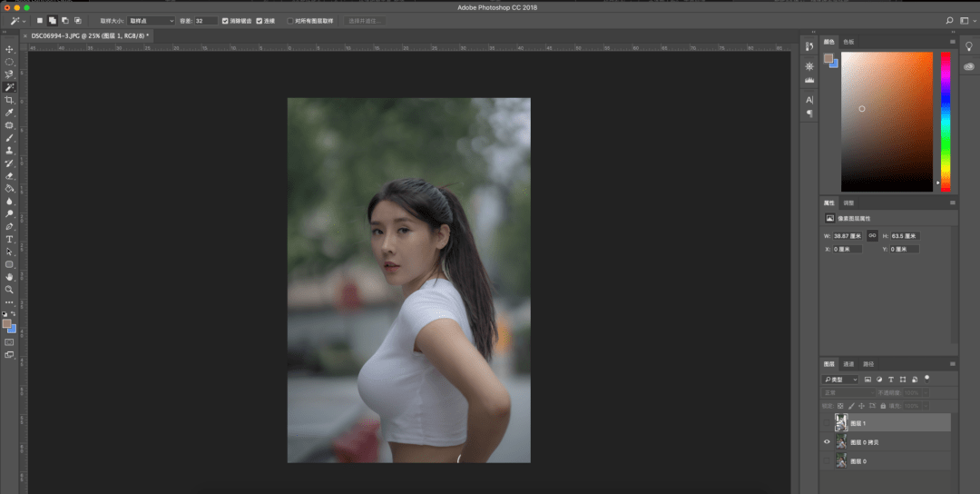Viewport: 980px width, 494px height.
Task: Open the 取样大小 sample size dropdown
Action: coord(151,20)
